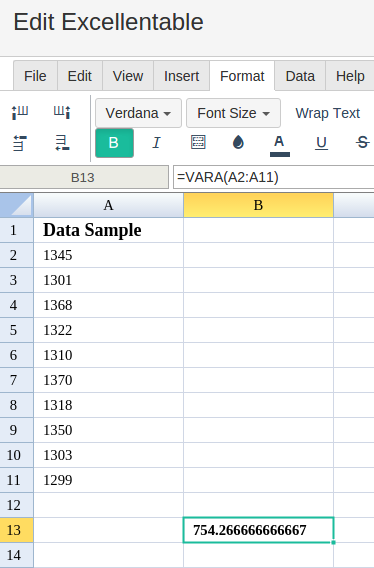Click the formula bar input

point(274,178)
